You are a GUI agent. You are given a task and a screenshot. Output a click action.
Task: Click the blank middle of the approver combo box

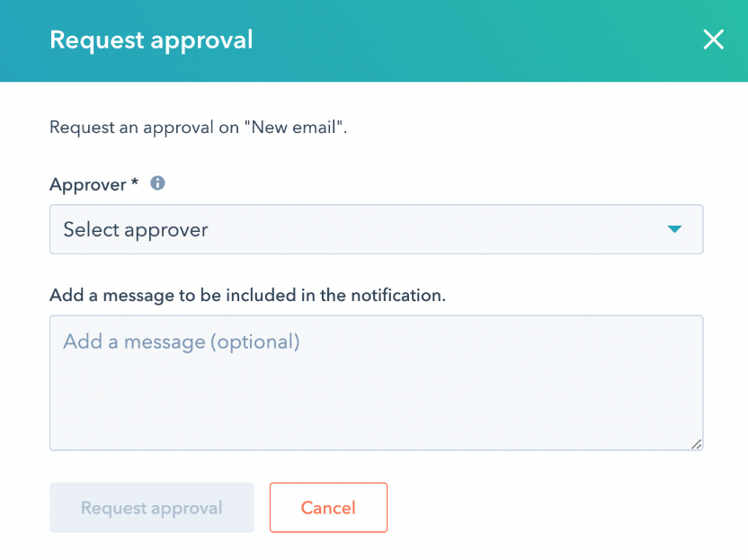[430, 229]
